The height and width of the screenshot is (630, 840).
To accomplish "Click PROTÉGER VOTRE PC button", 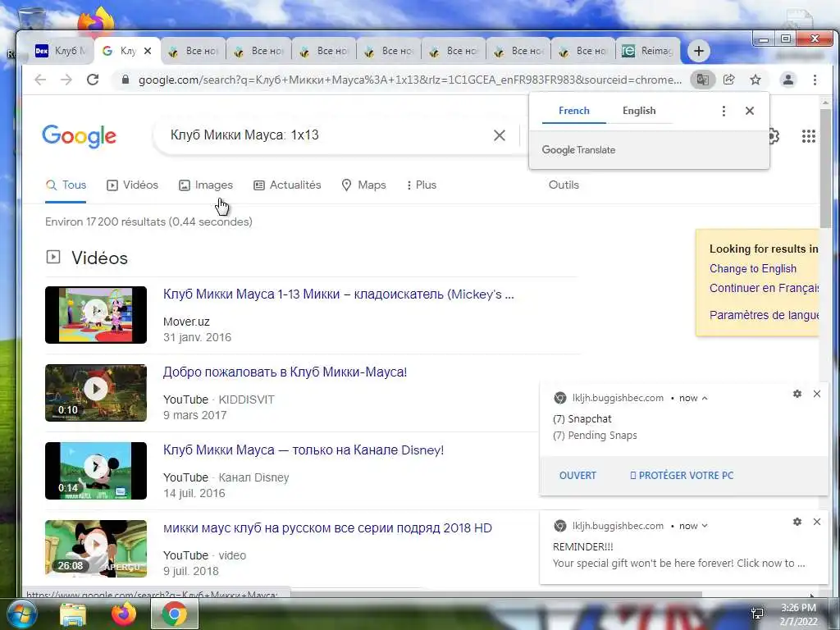I will tap(682, 476).
